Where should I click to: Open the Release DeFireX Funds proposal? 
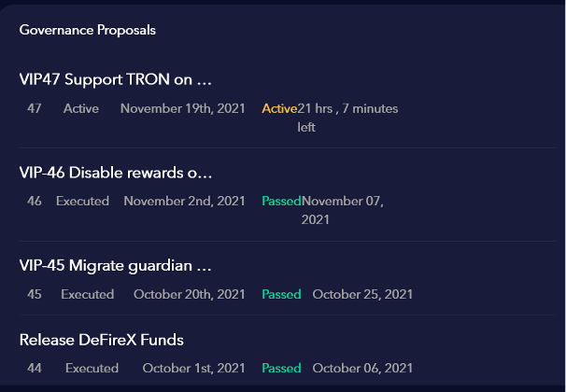102,340
